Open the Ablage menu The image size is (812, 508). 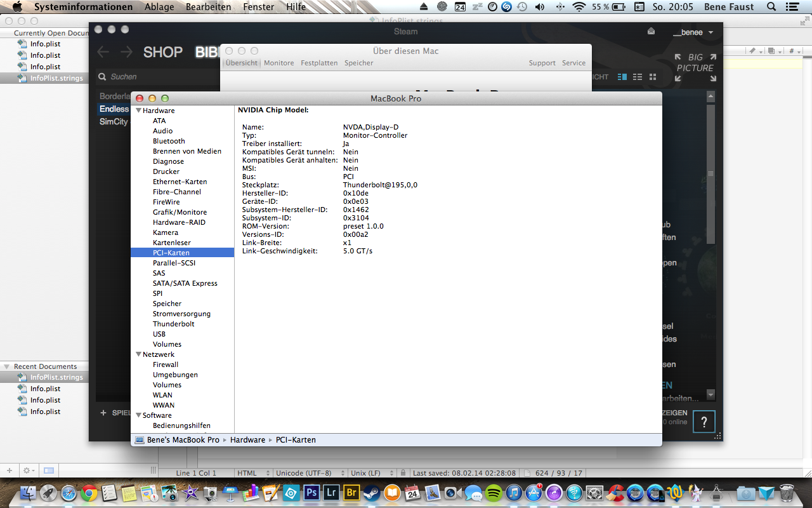click(159, 7)
